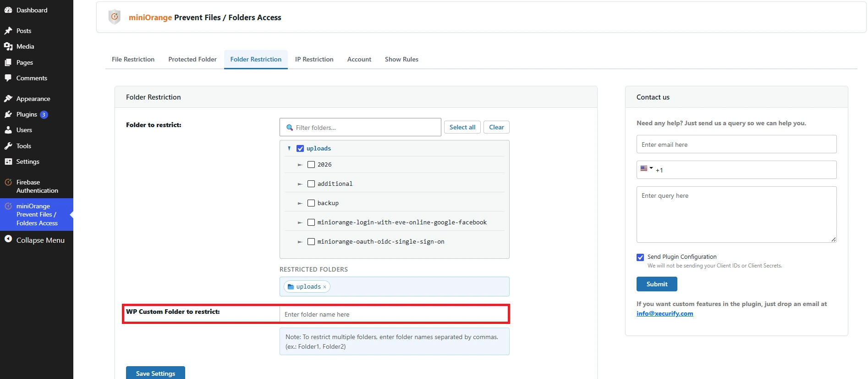Submit the contact us query

tap(657, 284)
